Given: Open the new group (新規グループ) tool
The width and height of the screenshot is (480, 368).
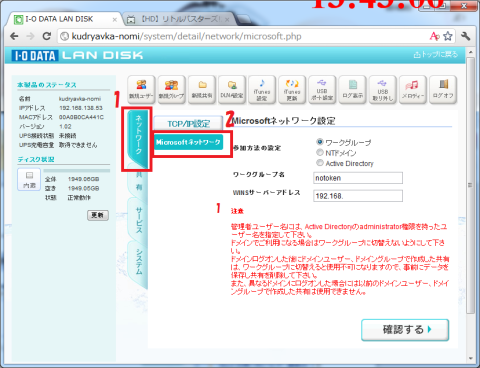Looking at the screenshot, I should 171,89.
